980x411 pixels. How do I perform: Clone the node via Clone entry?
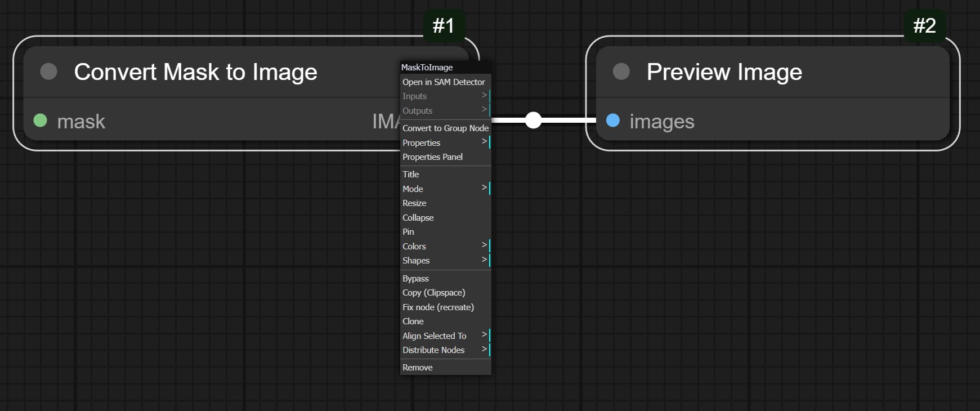[446, 321]
